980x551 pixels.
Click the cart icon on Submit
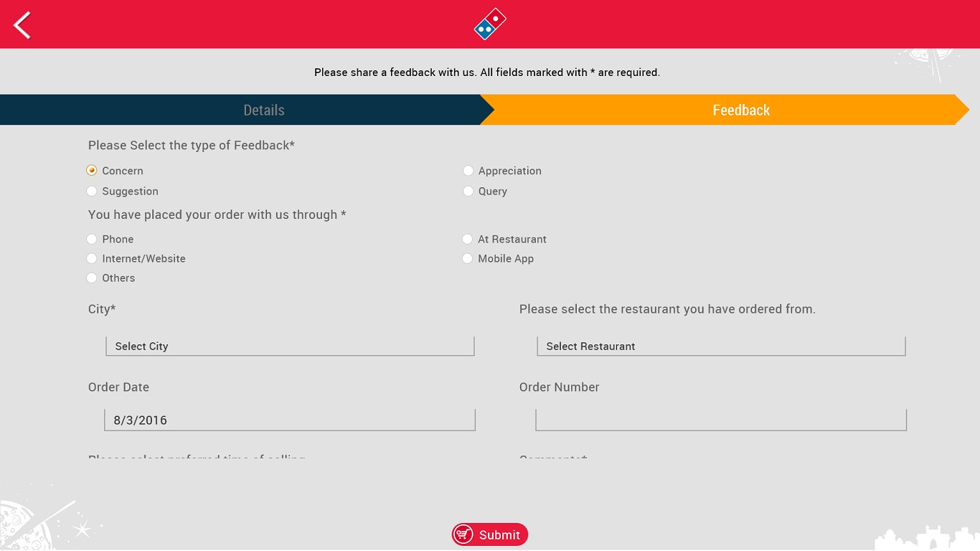coord(463,534)
